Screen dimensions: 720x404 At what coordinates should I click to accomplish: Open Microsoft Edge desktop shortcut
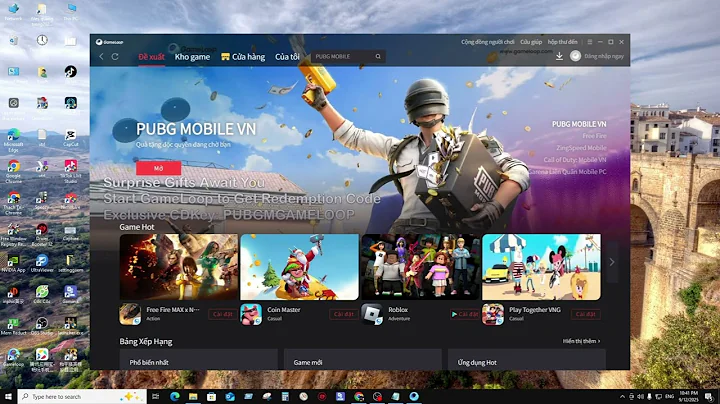click(13, 140)
